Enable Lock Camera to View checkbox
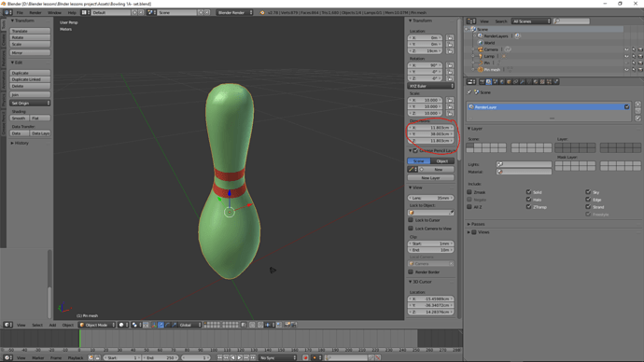The height and width of the screenshot is (362, 644). click(x=411, y=229)
